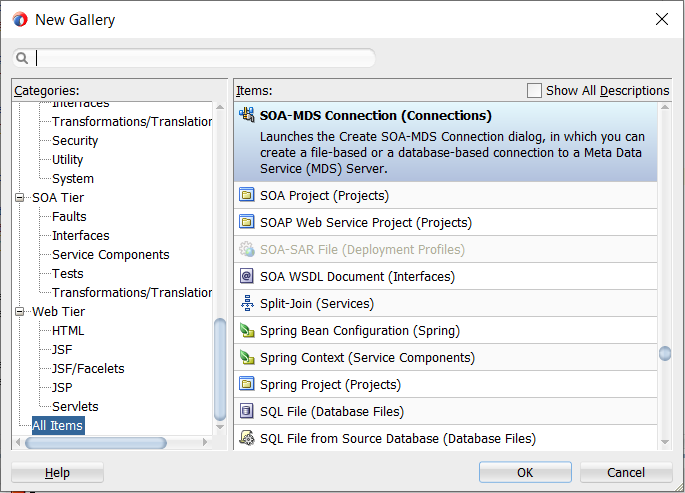The height and width of the screenshot is (493, 685).
Task: Click the SQL File database icon
Action: pyautogui.click(x=247, y=412)
